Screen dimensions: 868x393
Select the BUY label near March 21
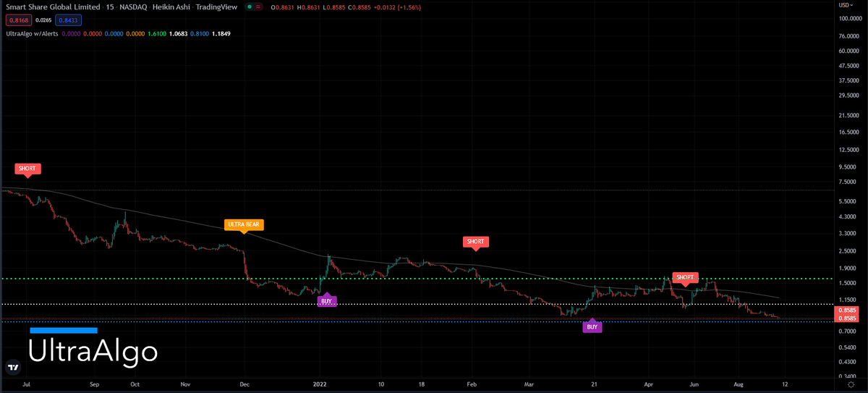pyautogui.click(x=592, y=326)
